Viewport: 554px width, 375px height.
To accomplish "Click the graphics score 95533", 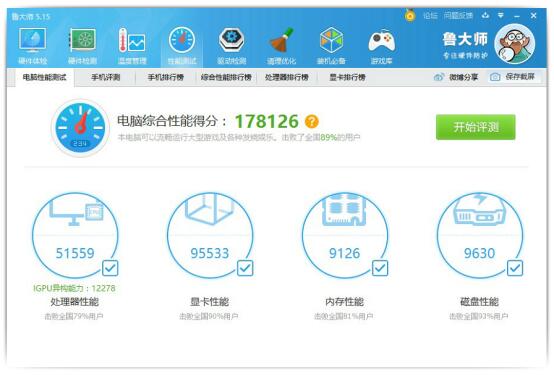I will (210, 253).
